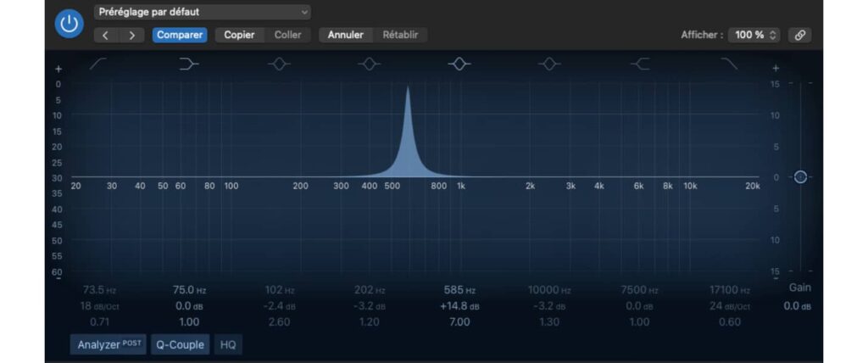Click the 0.60 Q value
This screenshot has width=868, height=363.
click(730, 322)
